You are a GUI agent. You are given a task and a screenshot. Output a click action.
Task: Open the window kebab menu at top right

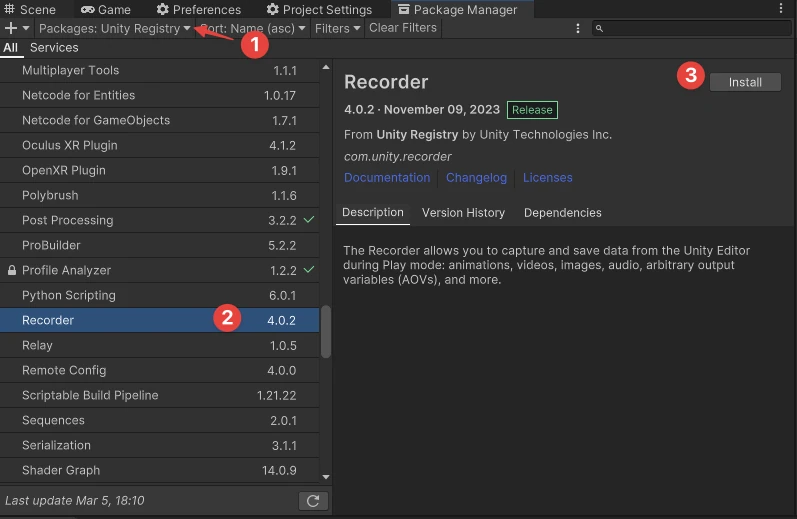[x=781, y=8]
